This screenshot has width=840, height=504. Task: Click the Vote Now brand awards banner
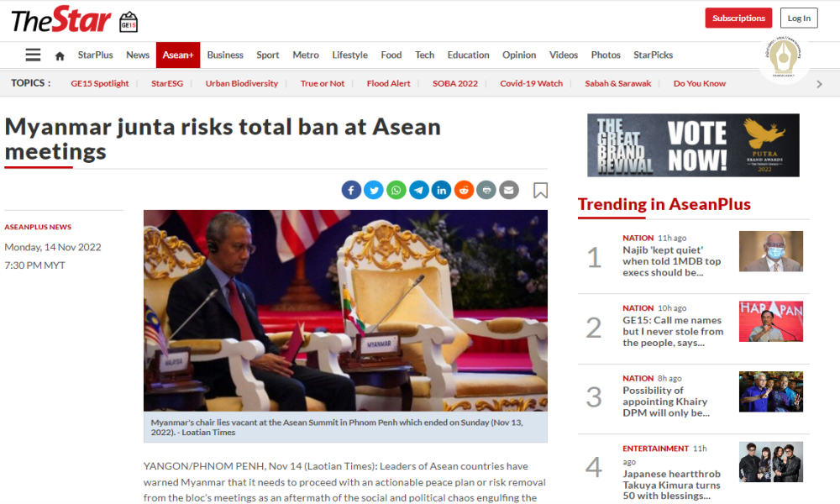coord(693,145)
